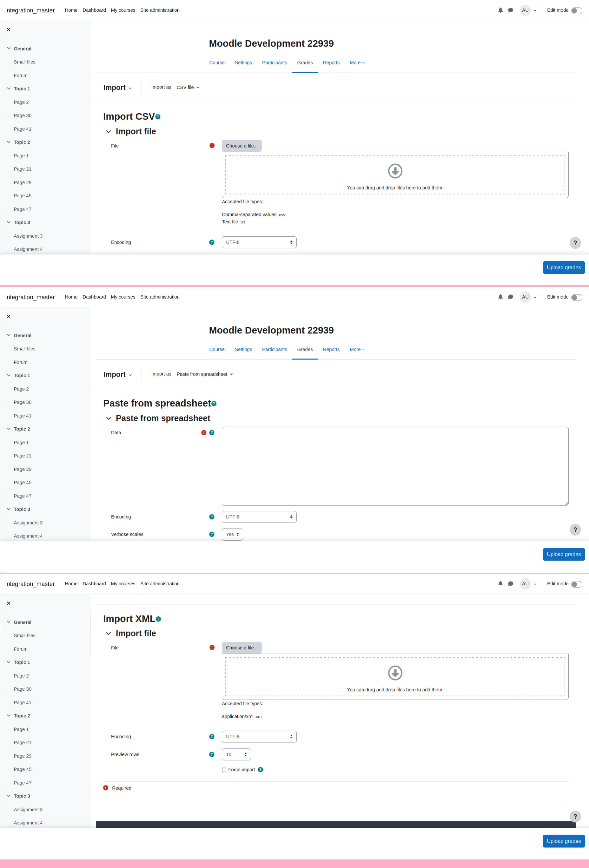The image size is (589, 868).
Task: Click footer question mark on Paste from spreadsheet page
Action: click(x=575, y=529)
